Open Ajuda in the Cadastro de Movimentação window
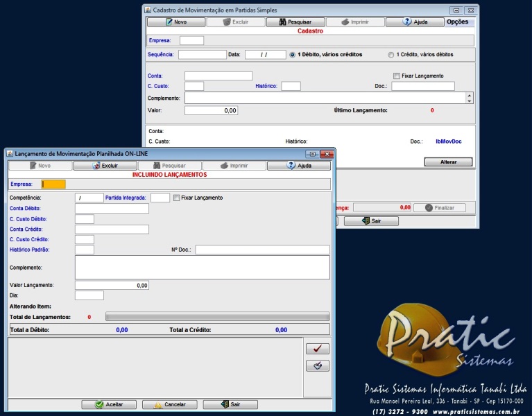 click(415, 22)
